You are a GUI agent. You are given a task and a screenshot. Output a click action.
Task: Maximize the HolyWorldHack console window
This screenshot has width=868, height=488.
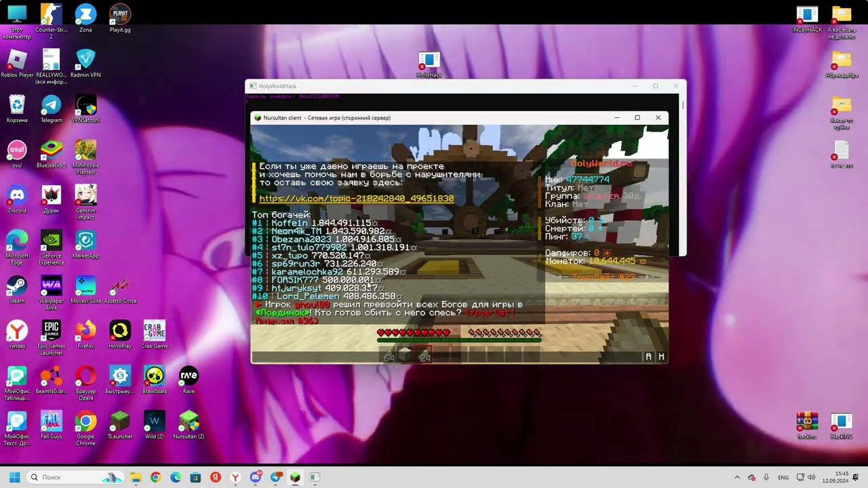click(655, 86)
